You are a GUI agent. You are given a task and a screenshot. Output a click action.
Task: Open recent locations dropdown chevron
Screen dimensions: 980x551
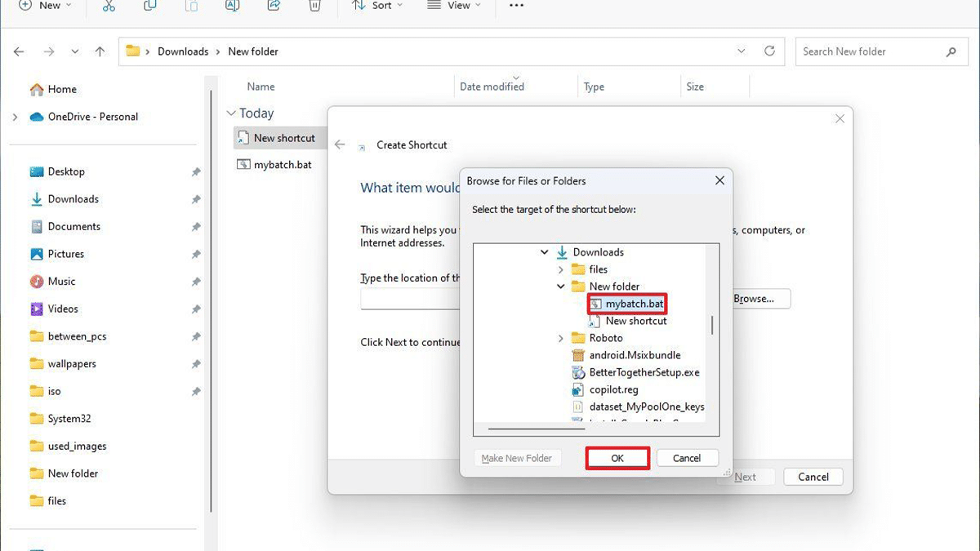(x=74, y=51)
